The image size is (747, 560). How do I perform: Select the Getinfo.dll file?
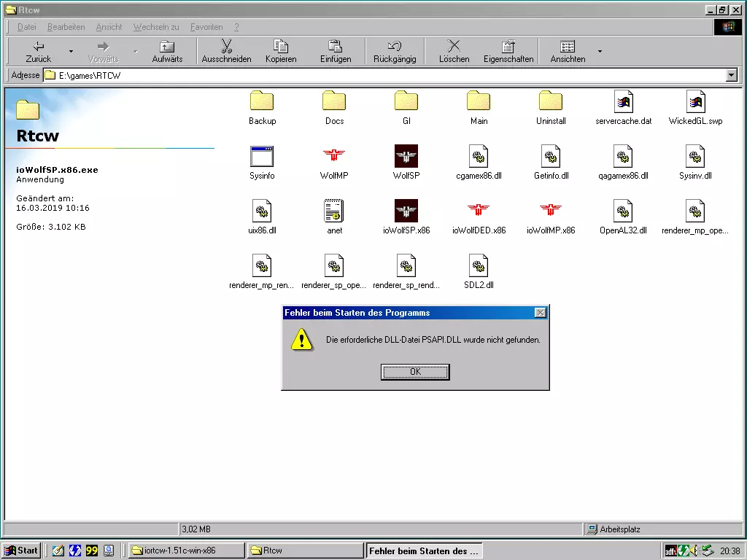551,163
